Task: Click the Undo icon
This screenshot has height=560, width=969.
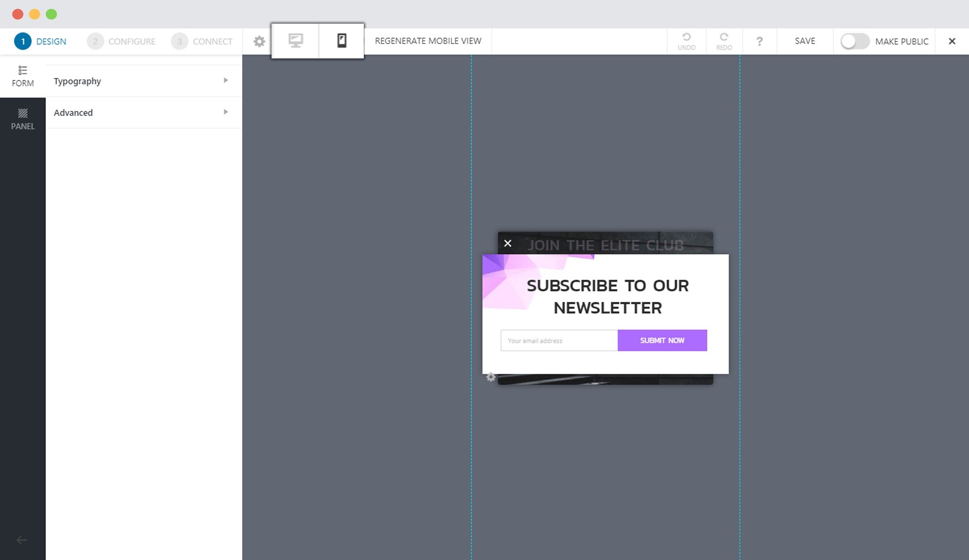Action: (x=687, y=41)
